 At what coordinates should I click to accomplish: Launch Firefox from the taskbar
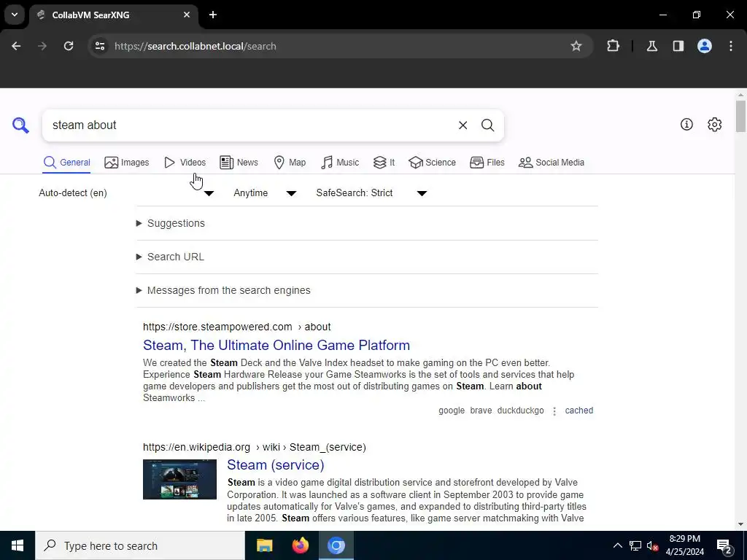300,545
